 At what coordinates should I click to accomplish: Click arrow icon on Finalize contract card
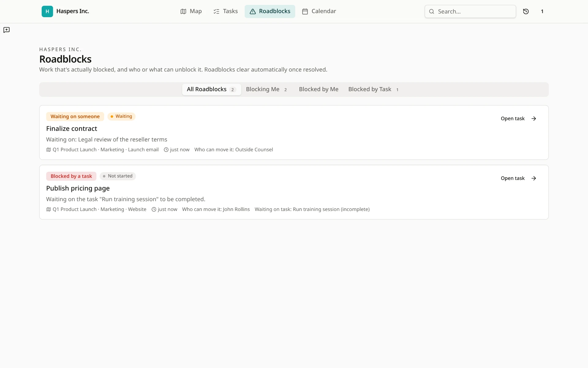(x=534, y=119)
